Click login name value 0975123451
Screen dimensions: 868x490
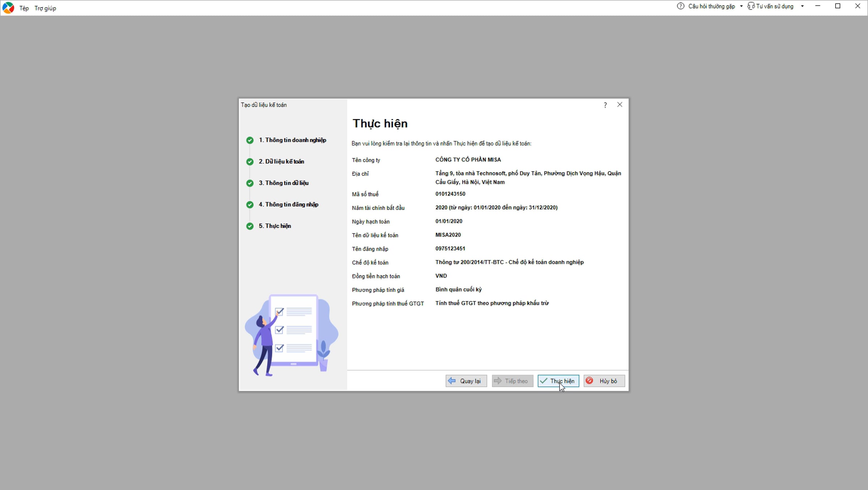[450, 249]
